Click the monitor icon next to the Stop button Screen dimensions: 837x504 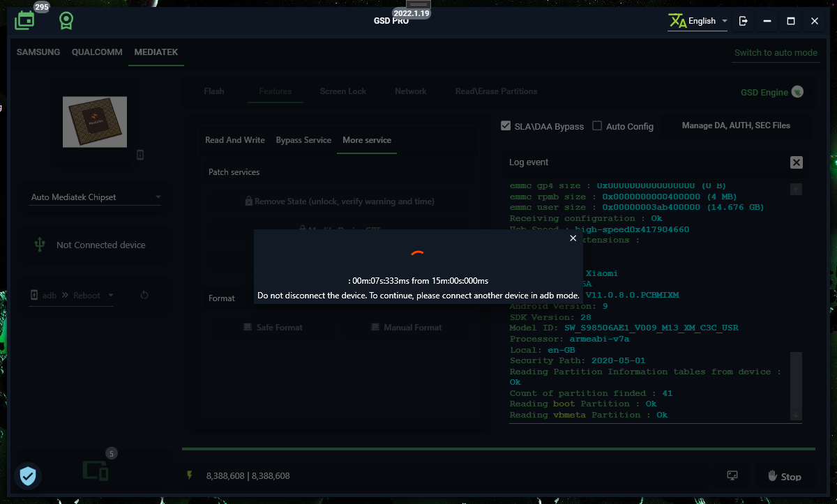(732, 475)
